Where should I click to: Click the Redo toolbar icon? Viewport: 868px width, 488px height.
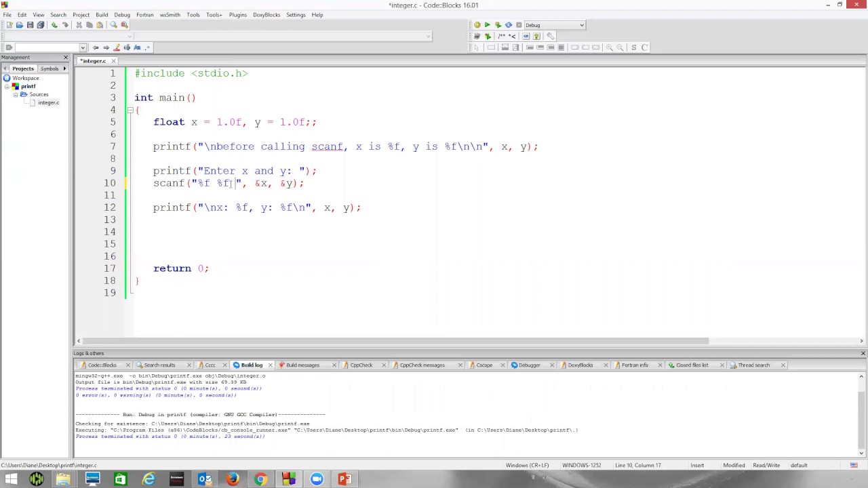coord(65,25)
